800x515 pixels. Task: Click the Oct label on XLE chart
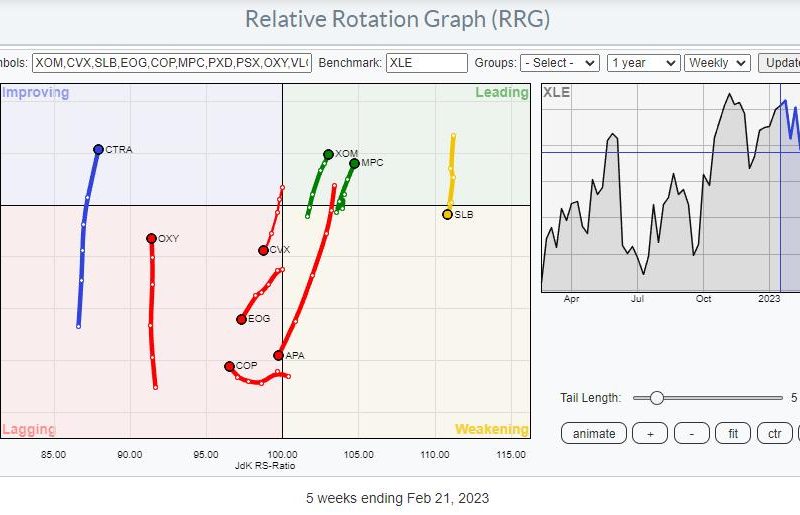pos(703,299)
